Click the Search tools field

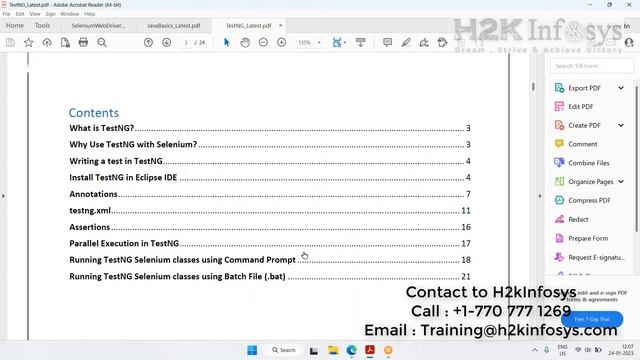pyautogui.click(x=592, y=66)
